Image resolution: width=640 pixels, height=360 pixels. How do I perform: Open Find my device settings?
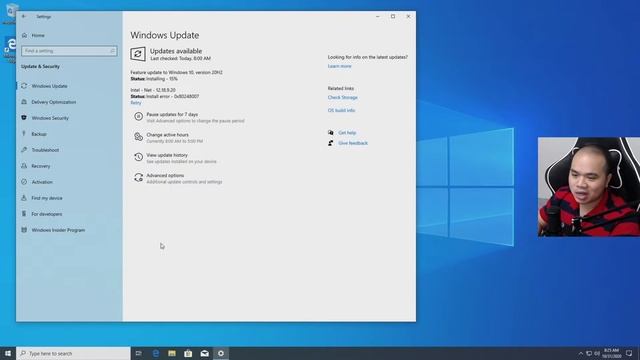pos(47,198)
